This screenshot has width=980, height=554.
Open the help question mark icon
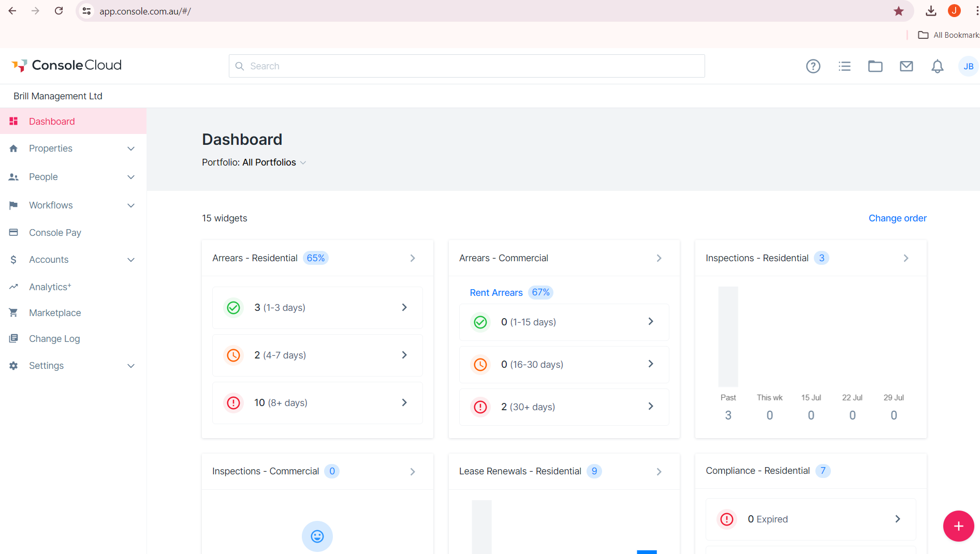tap(813, 66)
